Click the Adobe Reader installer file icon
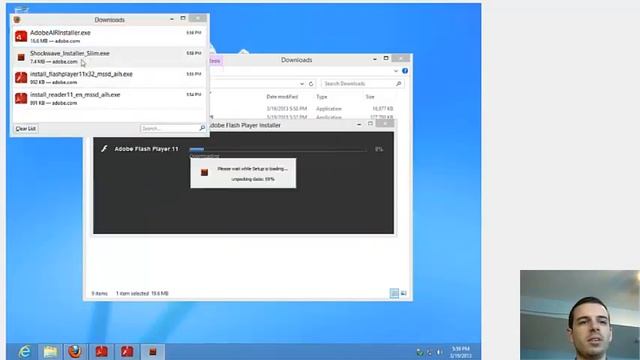The height and width of the screenshot is (360, 640). pyautogui.click(x=21, y=98)
